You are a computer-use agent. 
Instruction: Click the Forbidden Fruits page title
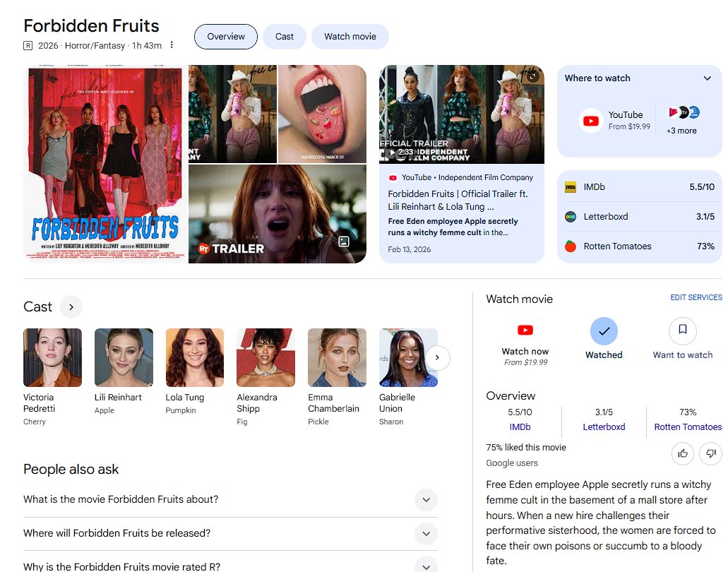[x=92, y=26]
